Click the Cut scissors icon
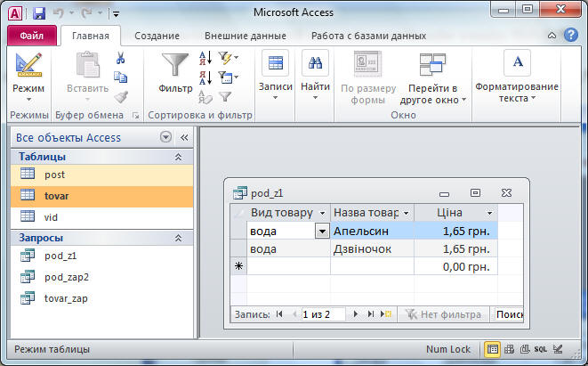Viewport: 588px width, 366px height. pos(120,58)
